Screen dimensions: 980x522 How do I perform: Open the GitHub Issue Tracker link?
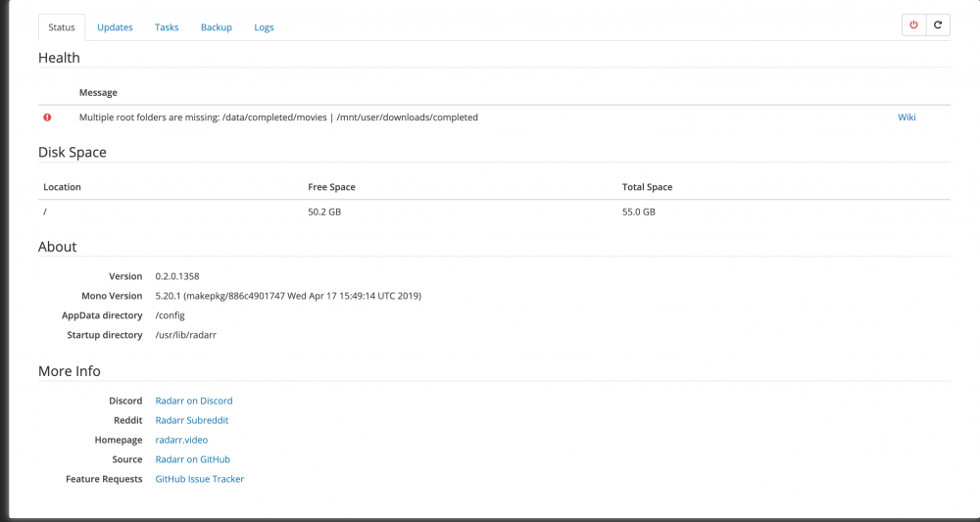click(x=199, y=480)
